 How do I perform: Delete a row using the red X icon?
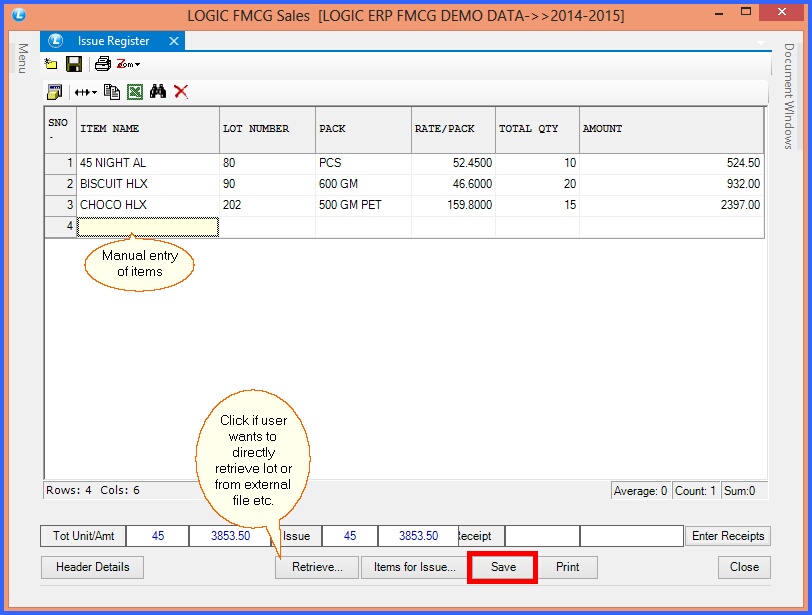(x=182, y=91)
